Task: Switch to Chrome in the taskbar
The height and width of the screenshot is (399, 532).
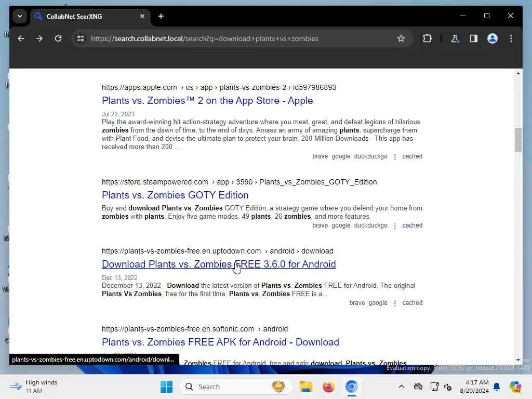Action: 352,387
